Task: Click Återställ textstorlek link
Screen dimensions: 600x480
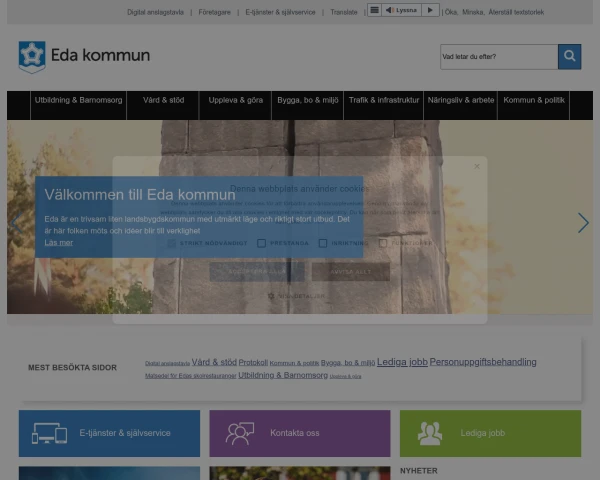Action: tap(516, 12)
